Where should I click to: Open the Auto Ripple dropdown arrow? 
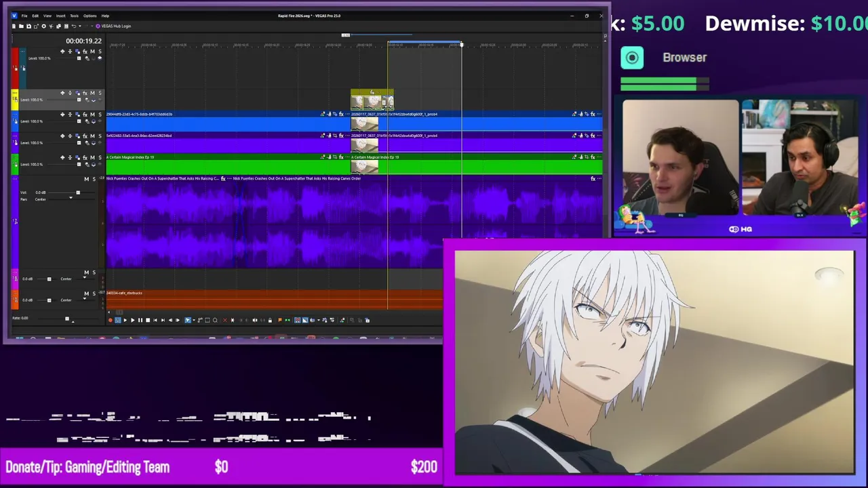click(x=318, y=320)
